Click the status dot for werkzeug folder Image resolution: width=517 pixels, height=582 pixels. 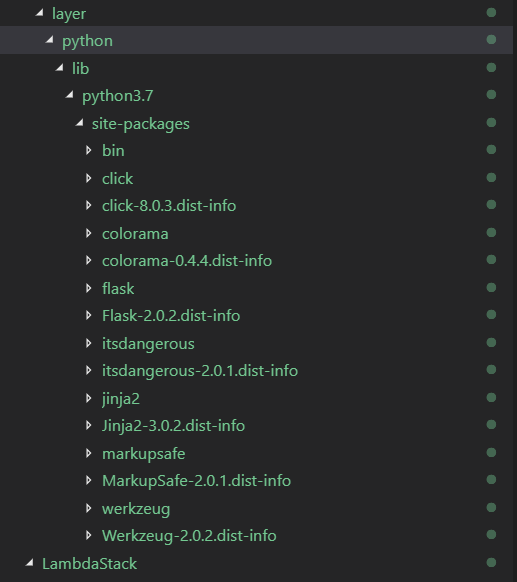(491, 507)
